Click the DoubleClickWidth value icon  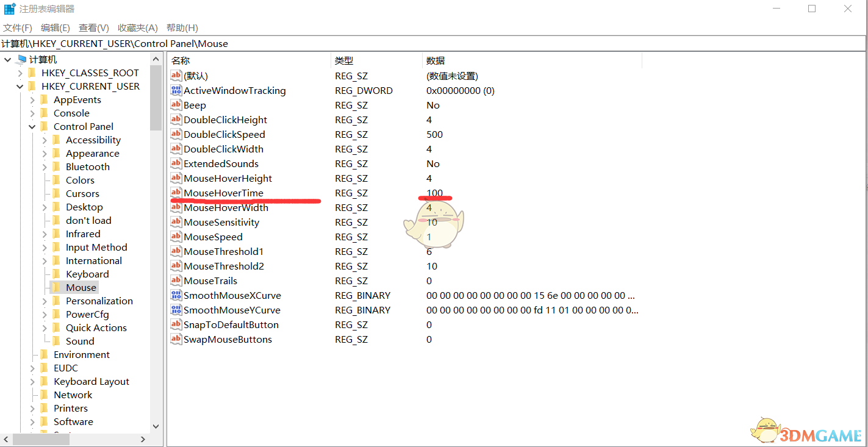176,149
